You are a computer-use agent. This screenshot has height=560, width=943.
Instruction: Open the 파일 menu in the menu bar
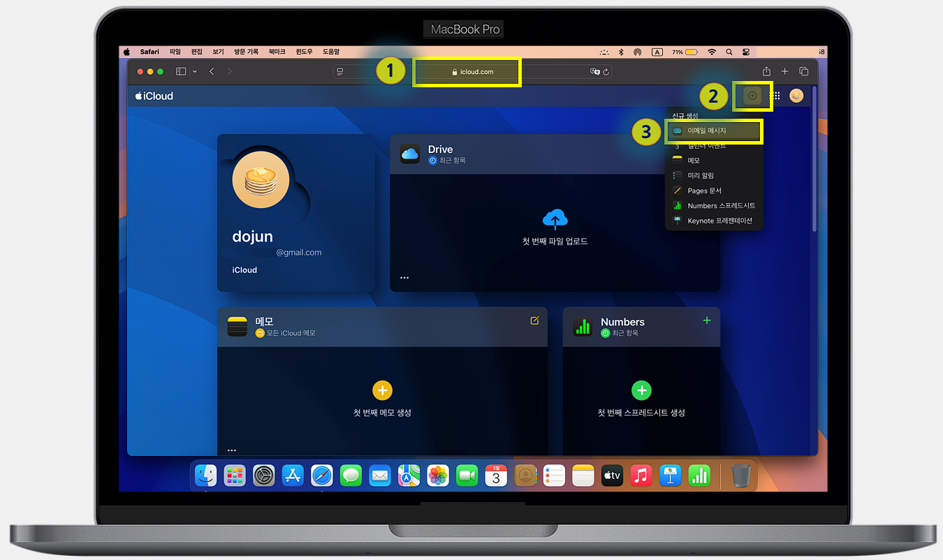click(x=175, y=52)
